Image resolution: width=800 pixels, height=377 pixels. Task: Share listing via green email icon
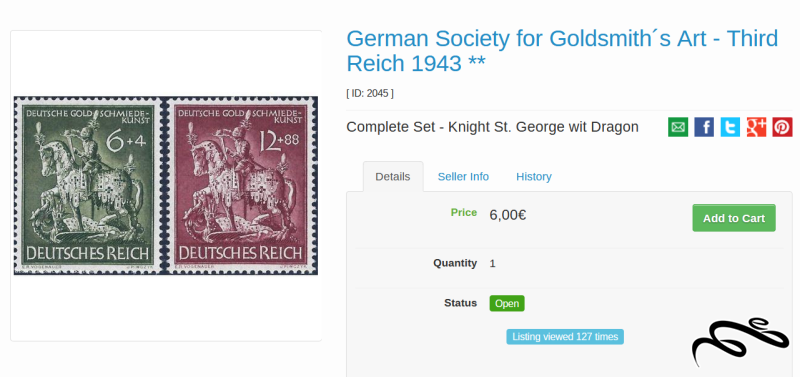pos(678,127)
